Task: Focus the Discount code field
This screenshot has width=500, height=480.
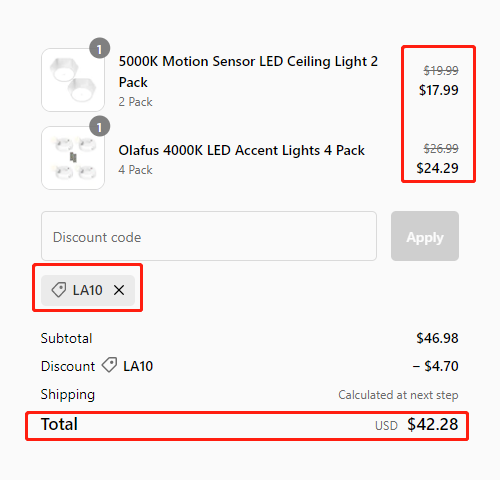Action: [x=209, y=236]
